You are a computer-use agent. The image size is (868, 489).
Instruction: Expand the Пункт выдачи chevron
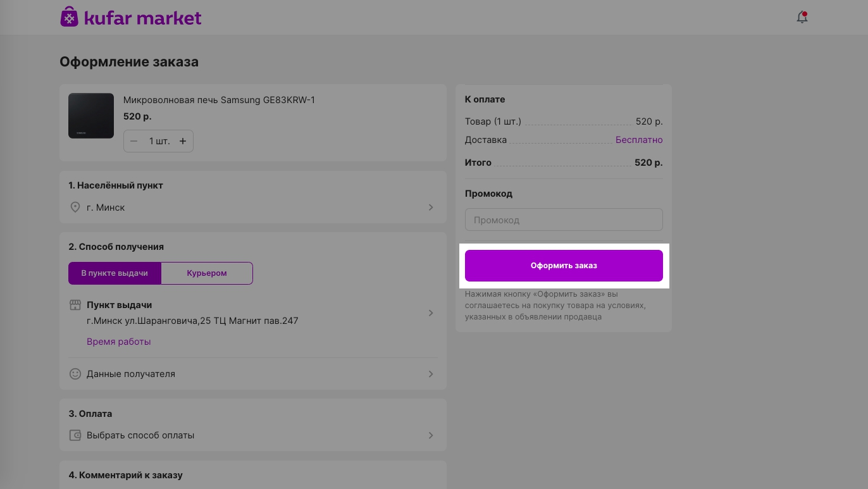[x=431, y=313]
